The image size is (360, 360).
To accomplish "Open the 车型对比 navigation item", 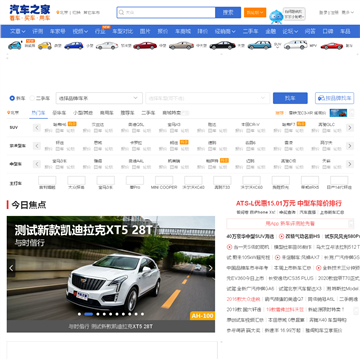I will (x=122, y=31).
